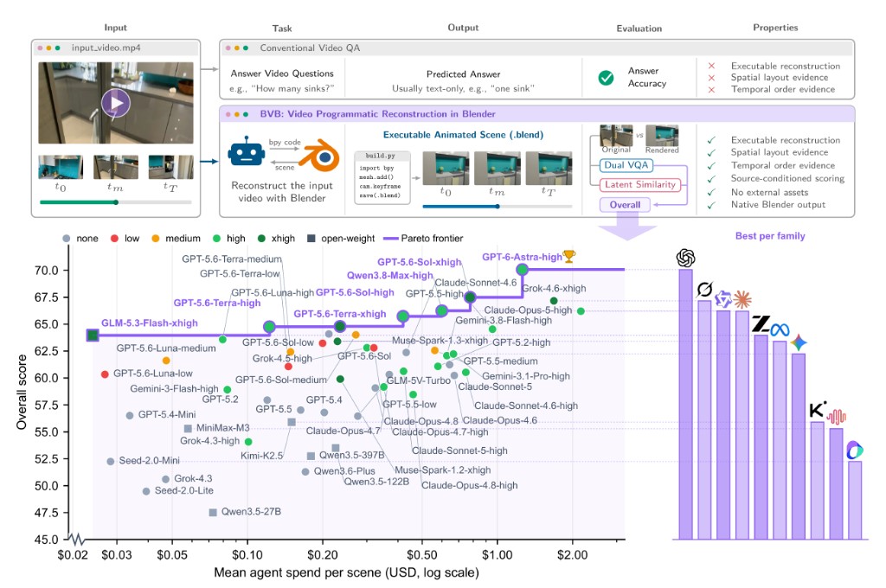886x588 pixels.
Task: Click the Gemini sparkle logo
Action: click(x=799, y=342)
